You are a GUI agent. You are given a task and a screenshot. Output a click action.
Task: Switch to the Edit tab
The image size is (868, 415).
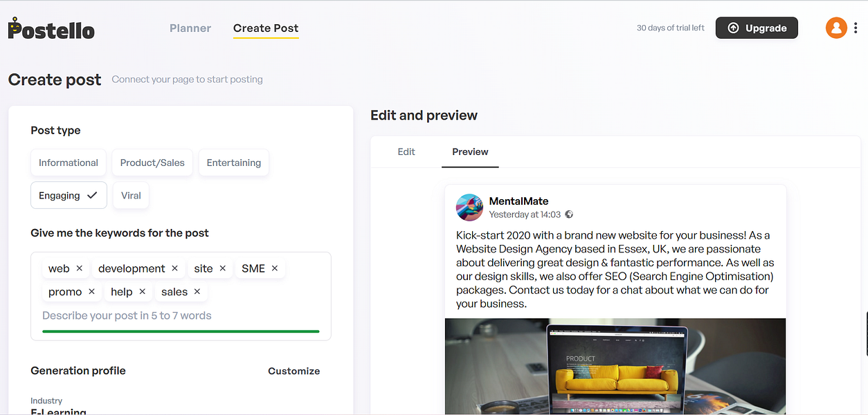(x=406, y=151)
